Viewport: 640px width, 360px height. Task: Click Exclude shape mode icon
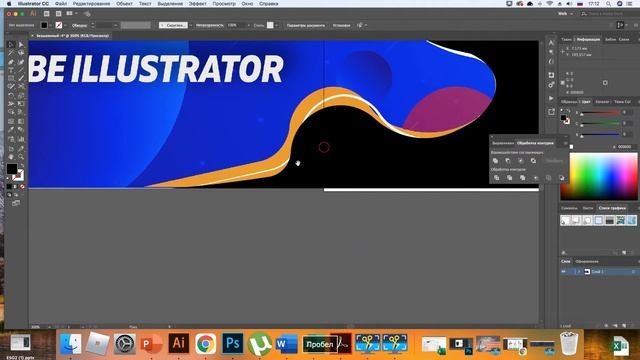[533, 160]
